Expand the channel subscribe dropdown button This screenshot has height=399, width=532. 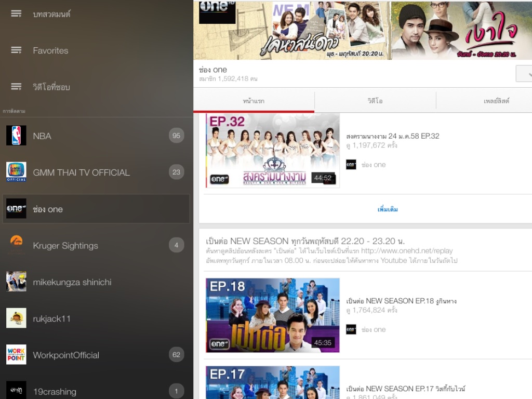pyautogui.click(x=524, y=74)
